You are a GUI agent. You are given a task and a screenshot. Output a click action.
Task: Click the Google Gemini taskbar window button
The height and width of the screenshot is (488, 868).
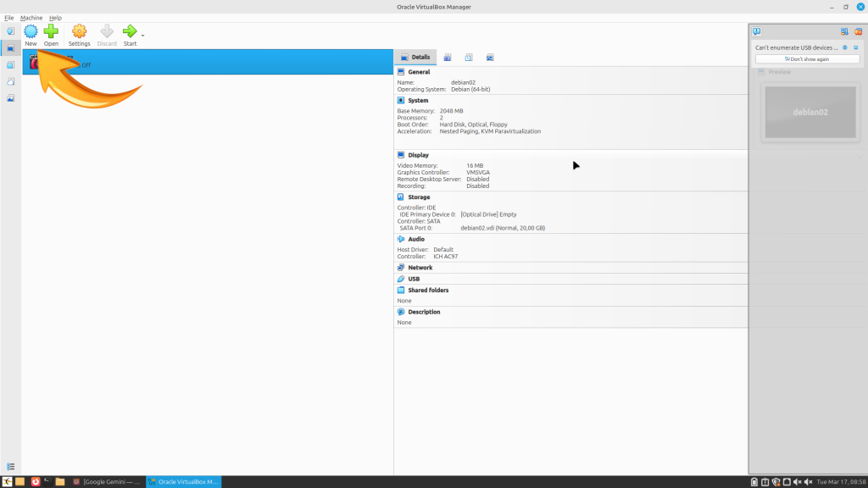click(107, 481)
